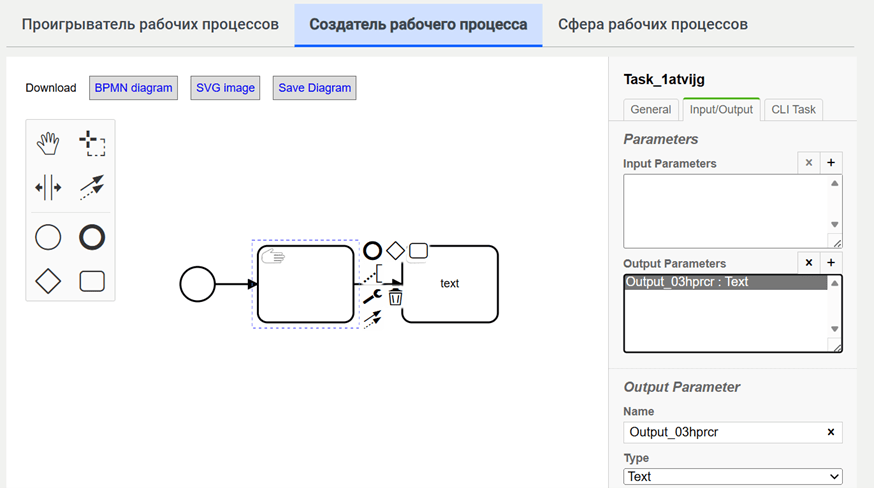Switch to the General properties tab
Screen dimensions: 874x488
(650, 109)
